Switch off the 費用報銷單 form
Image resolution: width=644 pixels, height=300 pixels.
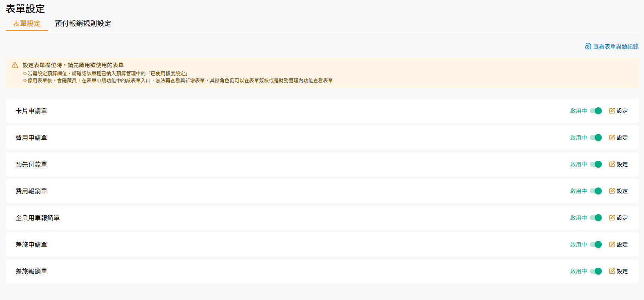point(596,191)
